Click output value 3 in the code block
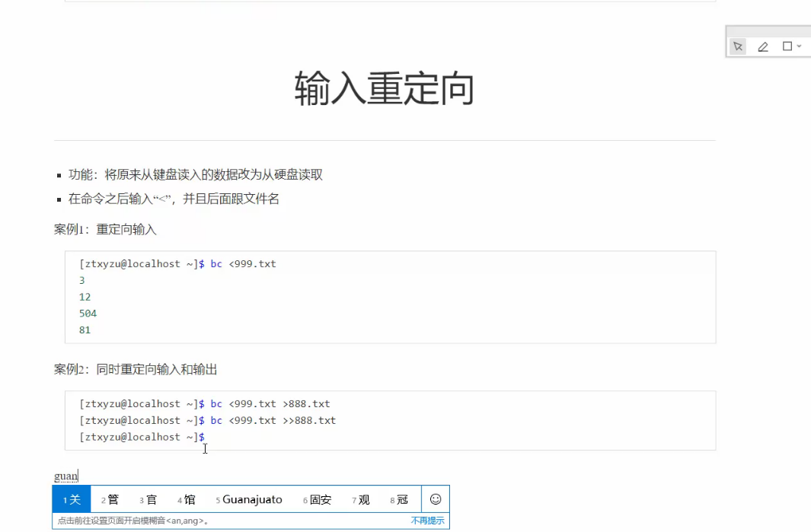Image resolution: width=811 pixels, height=532 pixels. 81,280
